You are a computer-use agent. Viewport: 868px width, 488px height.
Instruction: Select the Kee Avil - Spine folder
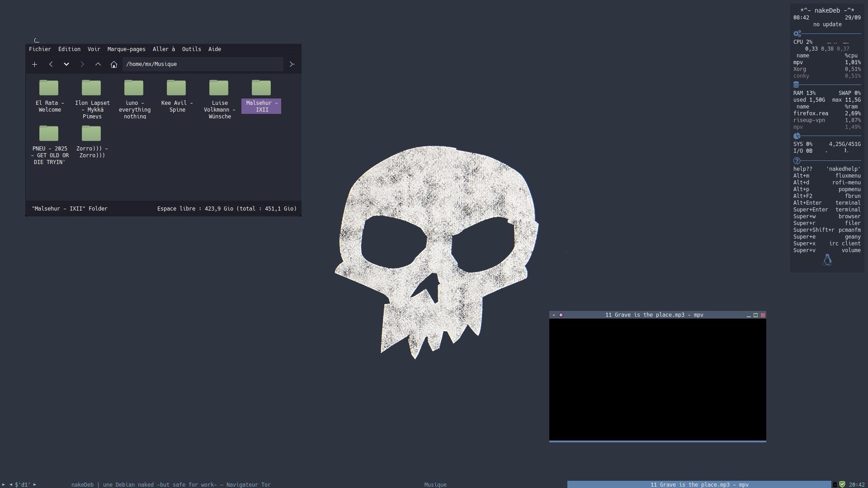click(176, 88)
